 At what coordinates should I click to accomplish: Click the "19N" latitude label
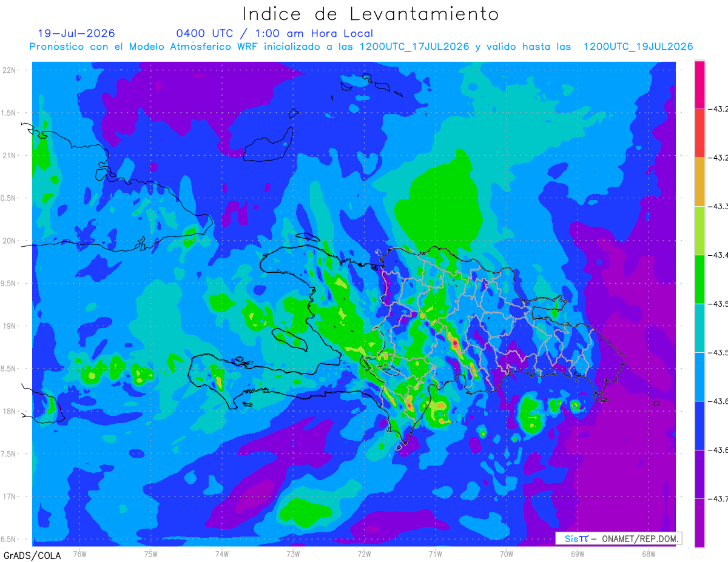pyautogui.click(x=10, y=326)
